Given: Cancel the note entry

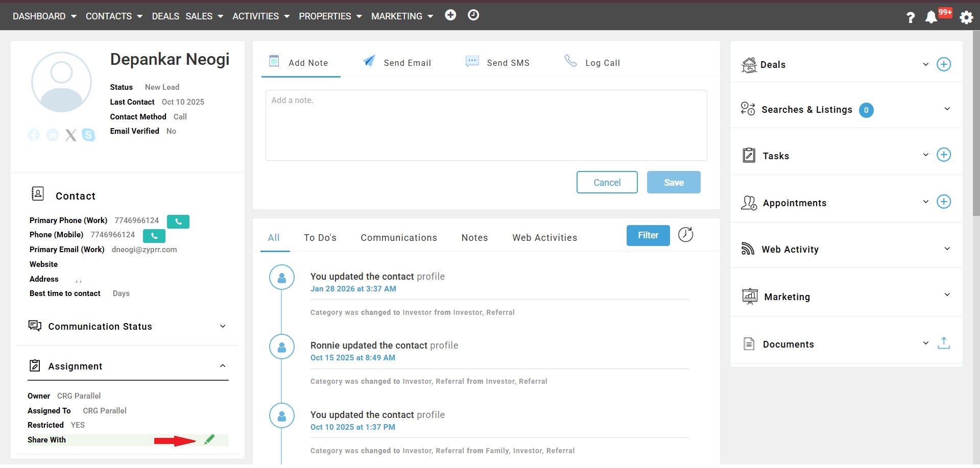Looking at the screenshot, I should [607, 182].
